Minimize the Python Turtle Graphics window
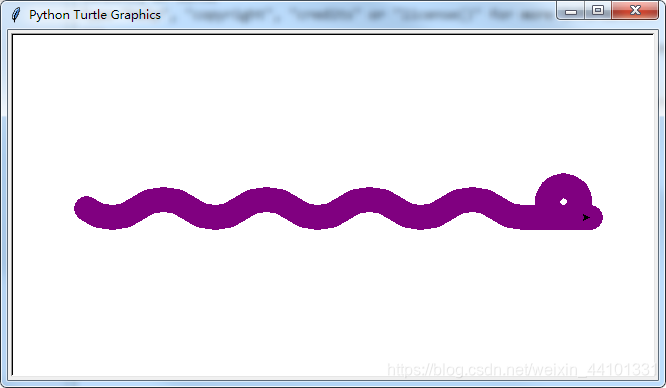Screen dimensions: 666x388 (x=571, y=10)
